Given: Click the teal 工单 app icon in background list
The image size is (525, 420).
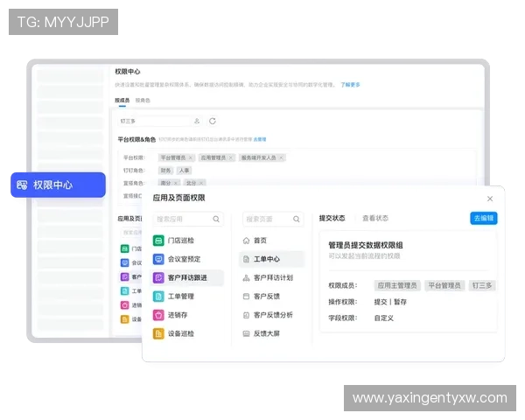Looking at the screenshot, I should [124, 291].
